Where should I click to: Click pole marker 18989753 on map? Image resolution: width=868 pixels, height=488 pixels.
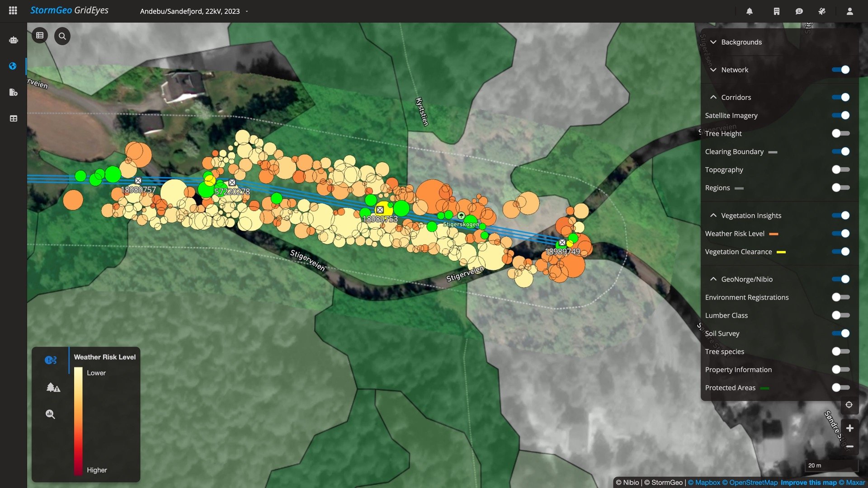click(380, 210)
